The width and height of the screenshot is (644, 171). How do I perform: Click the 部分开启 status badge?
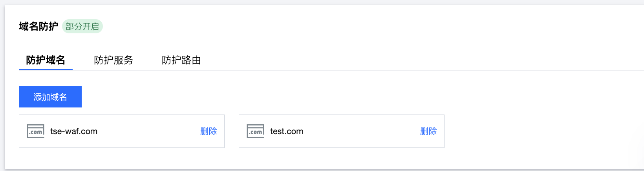click(82, 26)
